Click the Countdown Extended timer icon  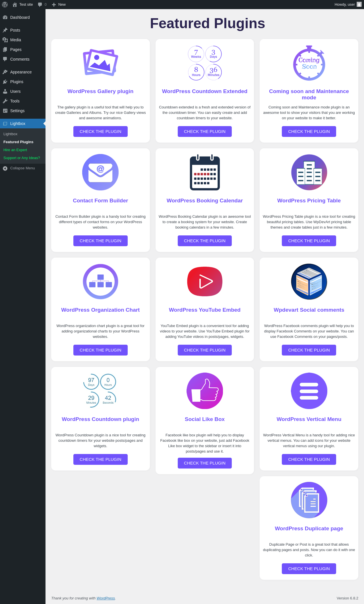tap(205, 63)
